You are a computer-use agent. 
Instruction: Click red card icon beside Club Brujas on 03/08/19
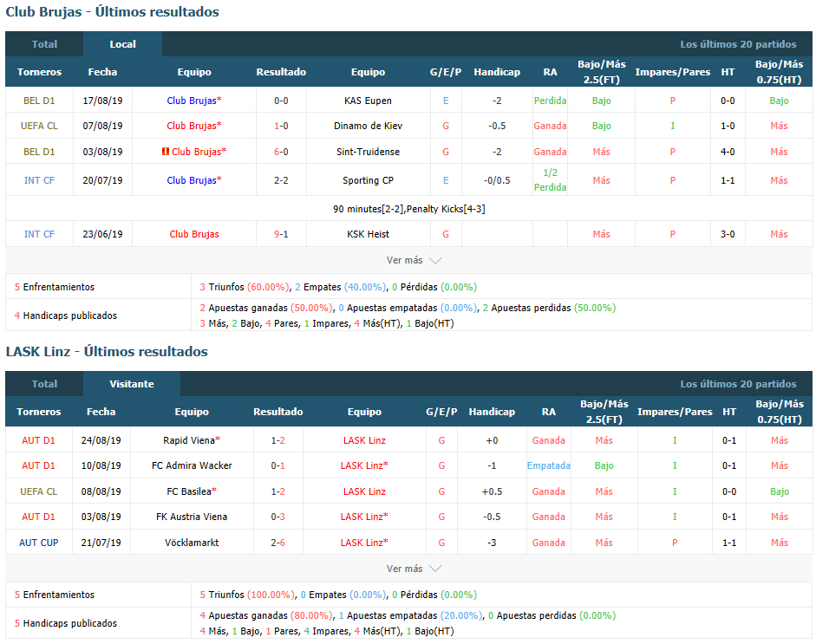166,152
